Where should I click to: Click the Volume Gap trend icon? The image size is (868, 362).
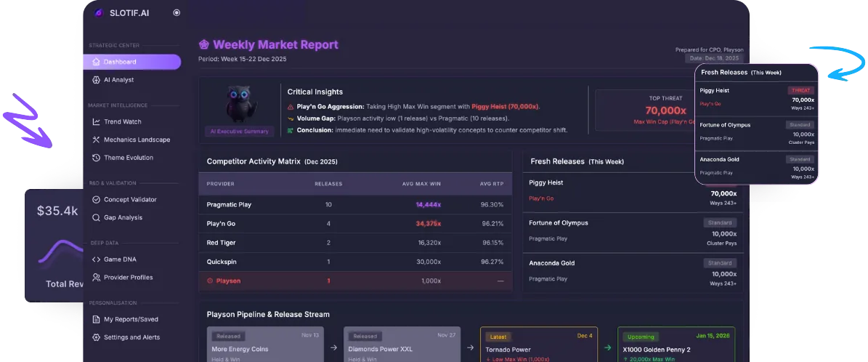coord(291,118)
